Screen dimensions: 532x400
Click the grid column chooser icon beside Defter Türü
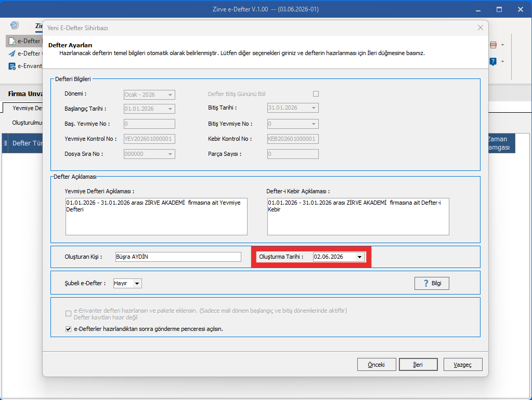pos(5,143)
